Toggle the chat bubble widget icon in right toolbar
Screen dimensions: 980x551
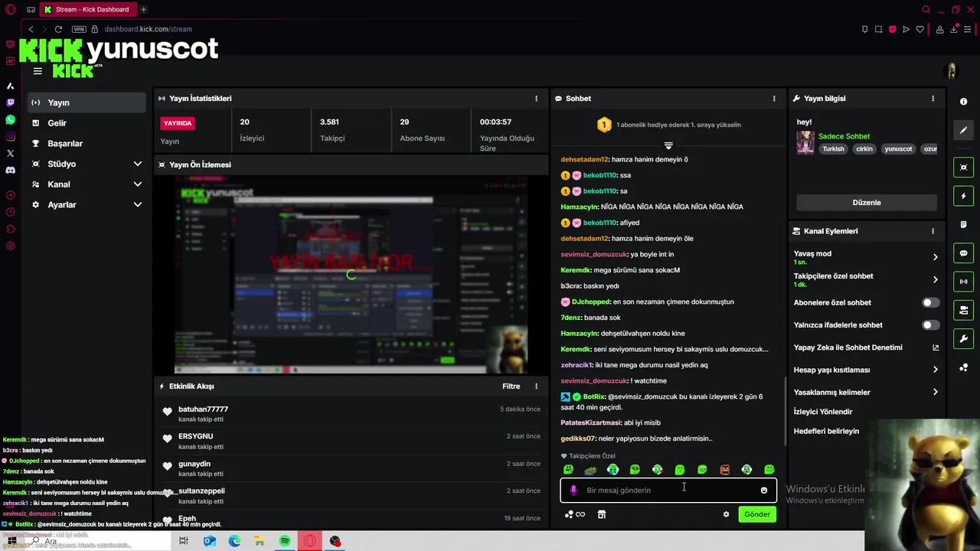click(963, 253)
